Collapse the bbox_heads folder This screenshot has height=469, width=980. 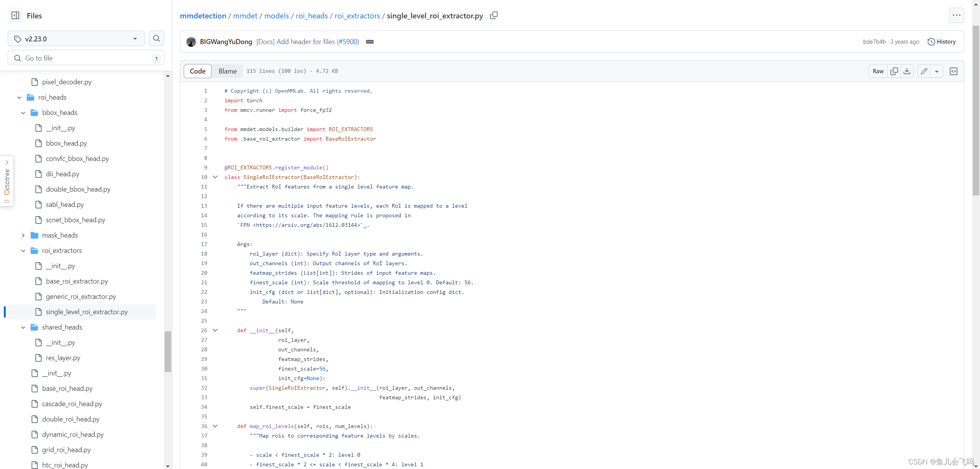click(23, 112)
